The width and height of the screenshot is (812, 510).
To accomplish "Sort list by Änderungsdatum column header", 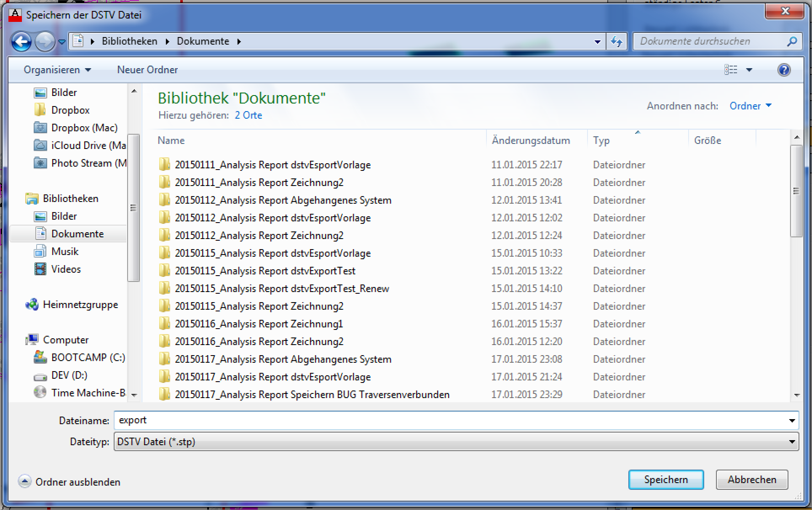I will [x=530, y=141].
